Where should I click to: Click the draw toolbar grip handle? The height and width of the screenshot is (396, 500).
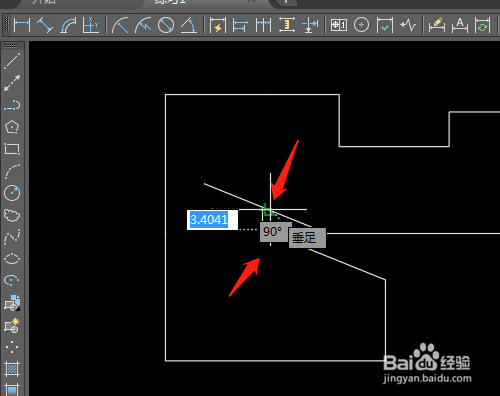click(10, 46)
